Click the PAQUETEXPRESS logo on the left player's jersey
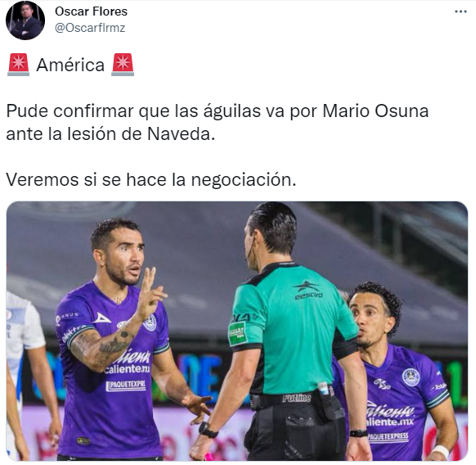The height and width of the screenshot is (465, 476). tap(125, 386)
